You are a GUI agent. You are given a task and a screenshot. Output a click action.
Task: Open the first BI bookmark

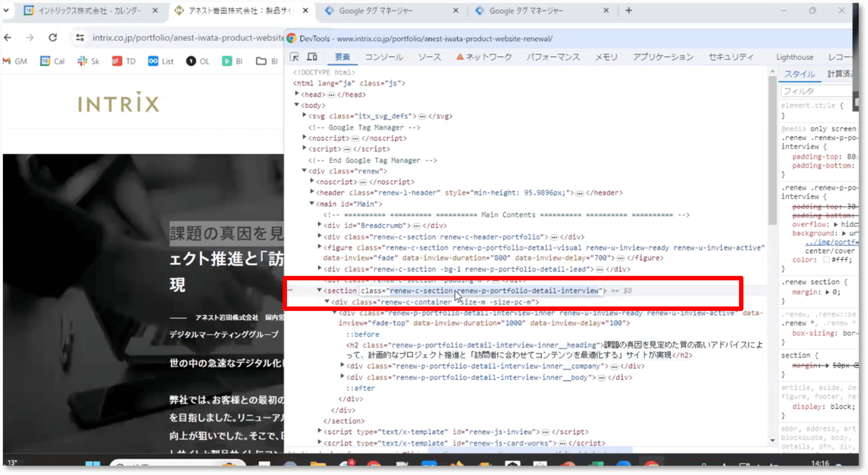232,61
